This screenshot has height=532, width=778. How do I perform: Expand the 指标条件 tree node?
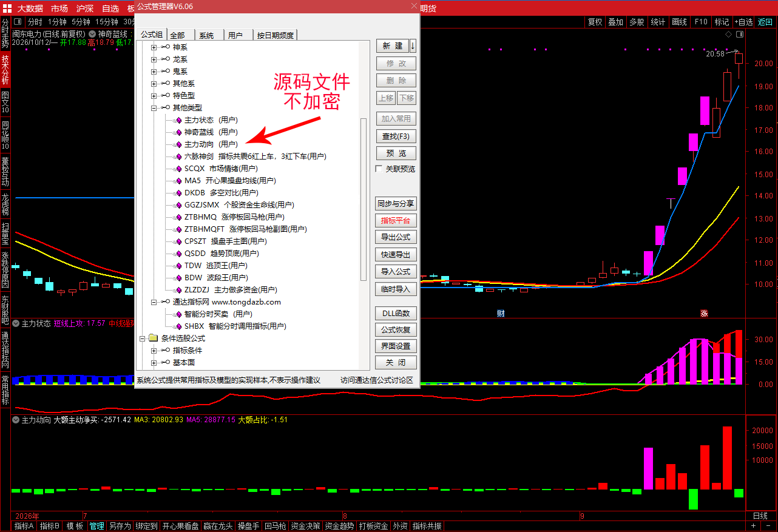point(154,351)
